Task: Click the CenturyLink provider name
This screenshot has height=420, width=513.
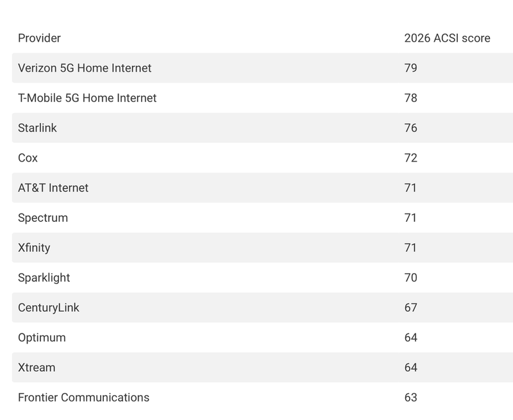Action: 49,308
